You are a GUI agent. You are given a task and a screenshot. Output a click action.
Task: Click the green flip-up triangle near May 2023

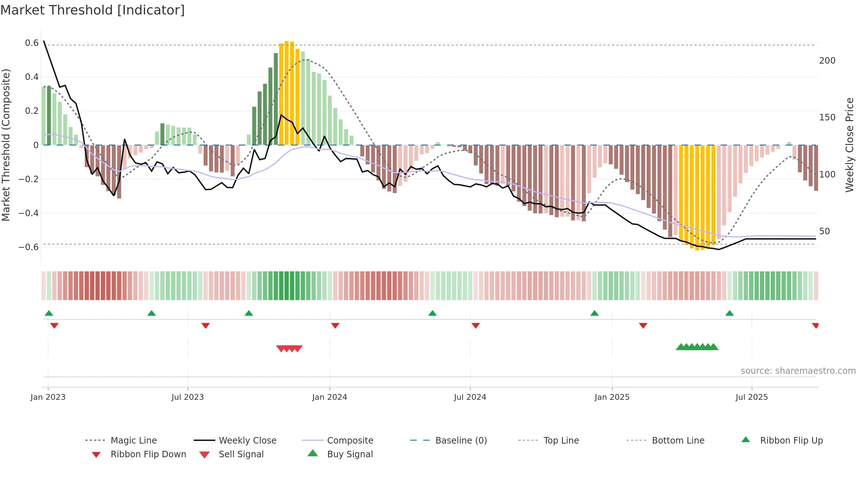(152, 313)
